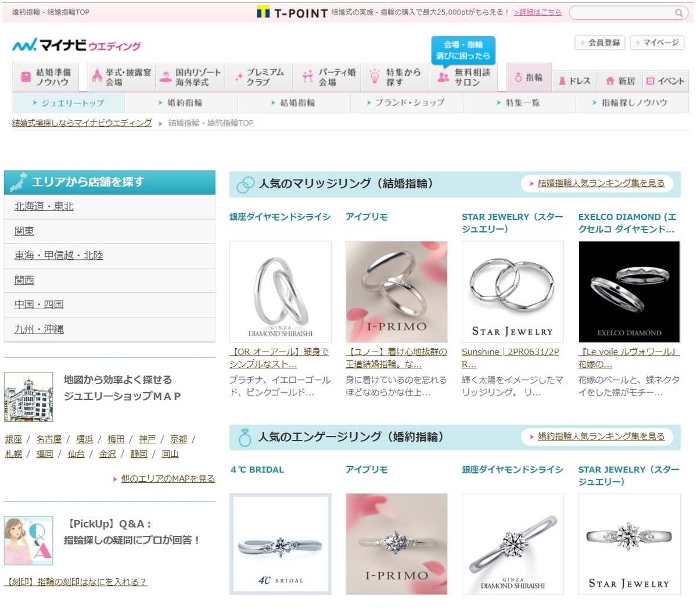Click the 詳細はこちら link
This screenshot has height=616, width=697.
tap(537, 12)
